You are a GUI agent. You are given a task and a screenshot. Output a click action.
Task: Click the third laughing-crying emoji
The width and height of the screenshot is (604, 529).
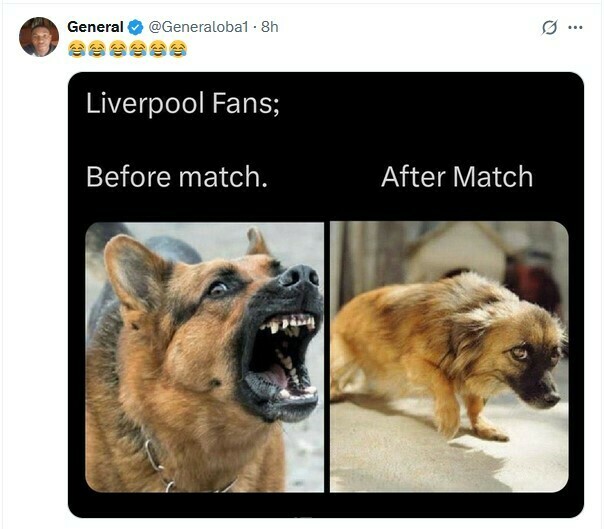(x=117, y=49)
